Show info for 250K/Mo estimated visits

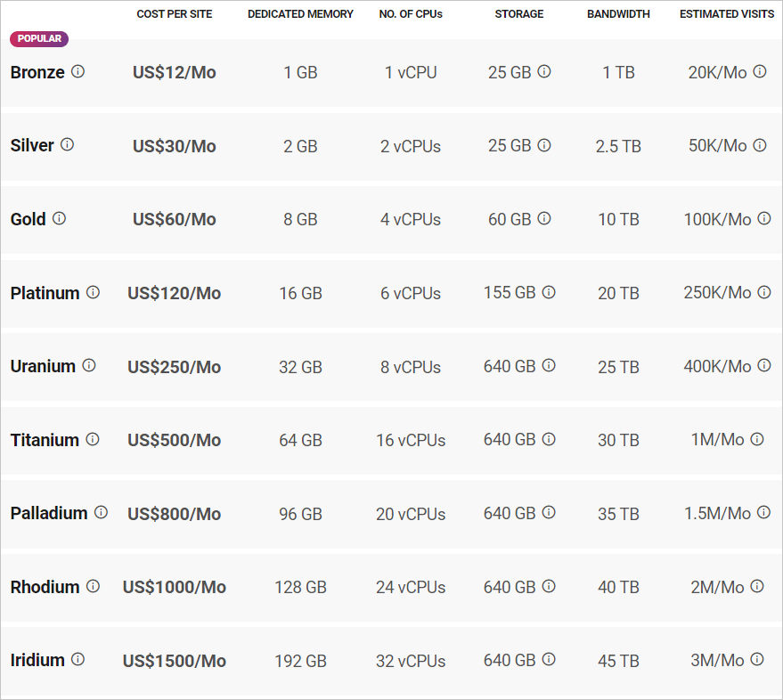pyautogui.click(x=764, y=292)
